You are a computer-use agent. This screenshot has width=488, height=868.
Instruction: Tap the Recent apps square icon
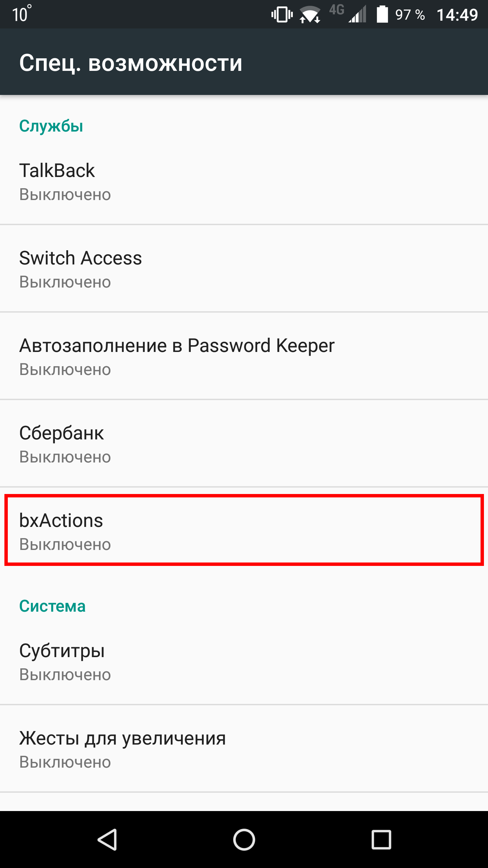[x=381, y=840]
